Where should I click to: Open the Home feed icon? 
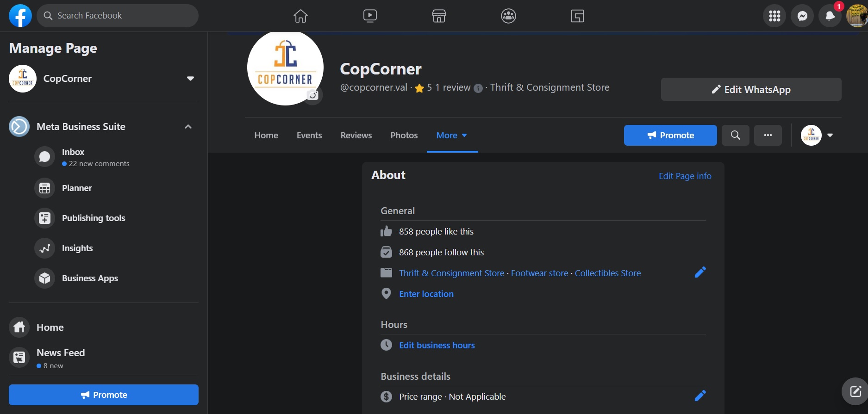pyautogui.click(x=300, y=16)
